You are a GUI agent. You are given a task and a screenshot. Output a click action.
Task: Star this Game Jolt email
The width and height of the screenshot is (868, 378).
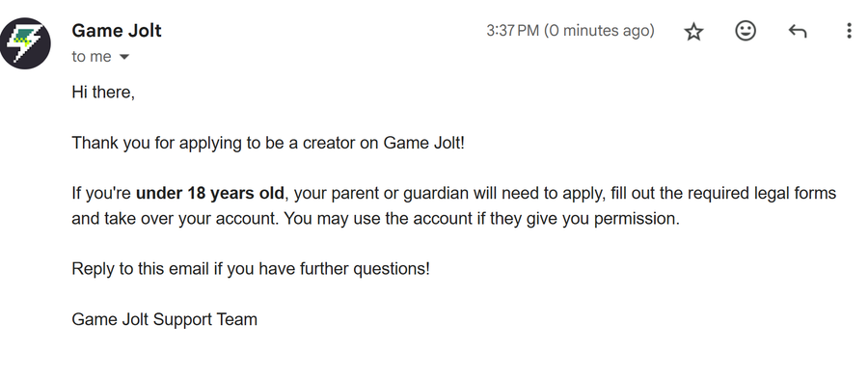[693, 32]
